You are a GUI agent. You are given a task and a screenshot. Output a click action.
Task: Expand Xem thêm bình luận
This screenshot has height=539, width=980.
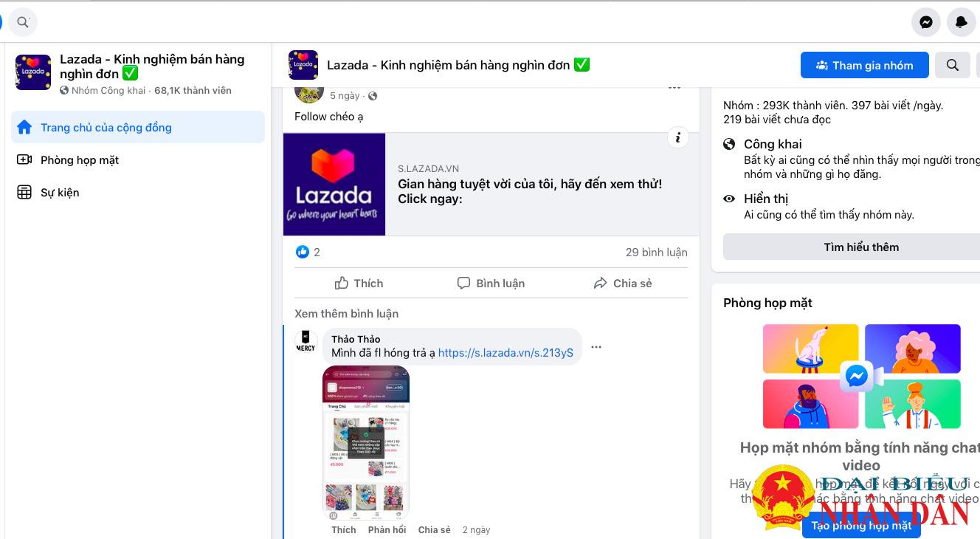[346, 313]
